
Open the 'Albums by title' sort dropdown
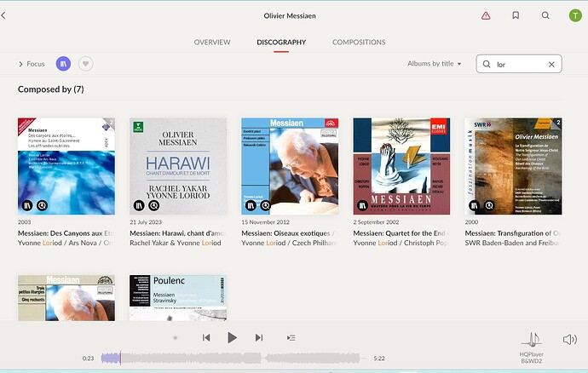tap(434, 64)
